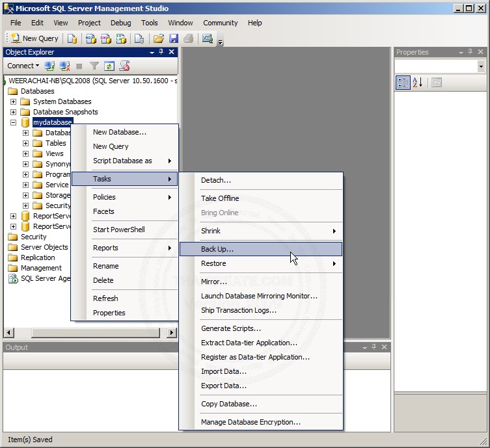490x448 pixels.
Task: Click the Databases folder icon
Action: 13,91
